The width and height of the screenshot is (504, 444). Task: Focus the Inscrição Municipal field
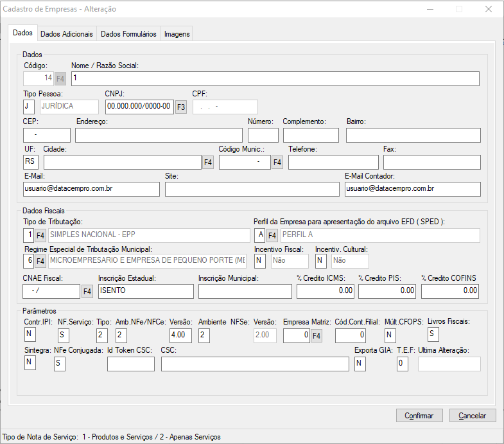245,291
